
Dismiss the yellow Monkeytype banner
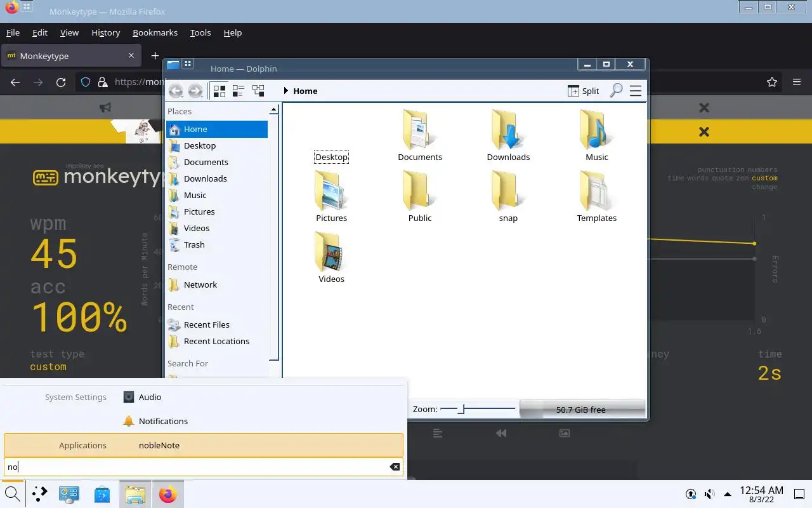click(704, 131)
